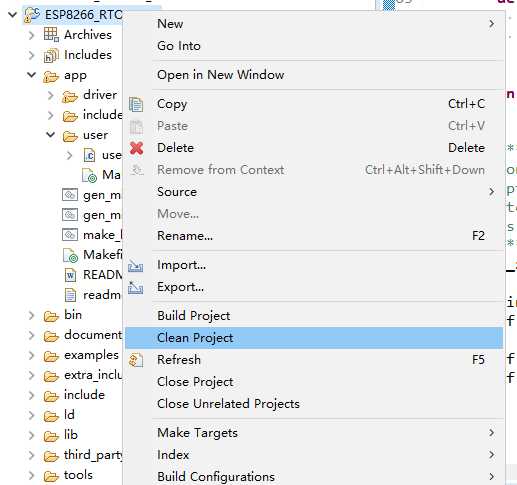Select Close Unrelated Projects
This screenshot has height=485, width=517.
314,404
